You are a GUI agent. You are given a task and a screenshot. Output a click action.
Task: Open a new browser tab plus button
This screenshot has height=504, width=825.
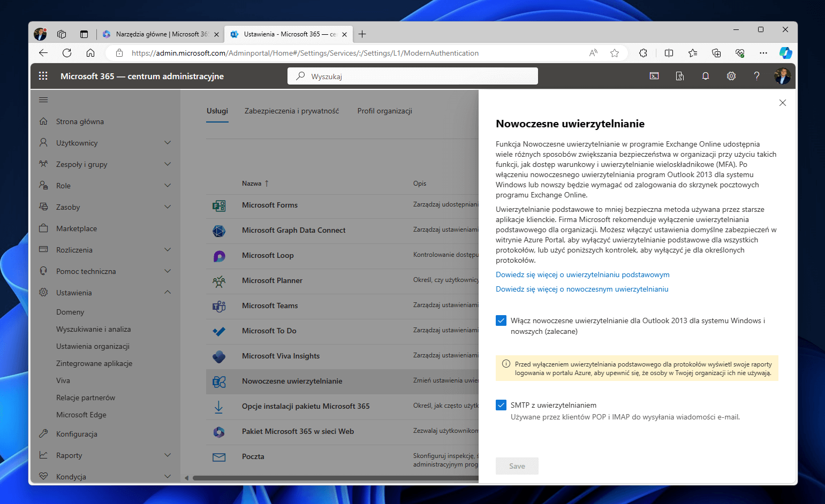362,34
